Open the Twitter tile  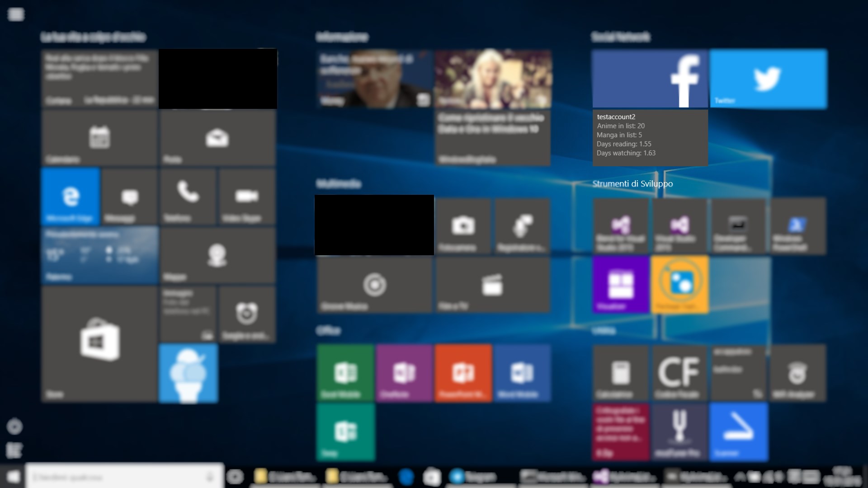(x=768, y=79)
